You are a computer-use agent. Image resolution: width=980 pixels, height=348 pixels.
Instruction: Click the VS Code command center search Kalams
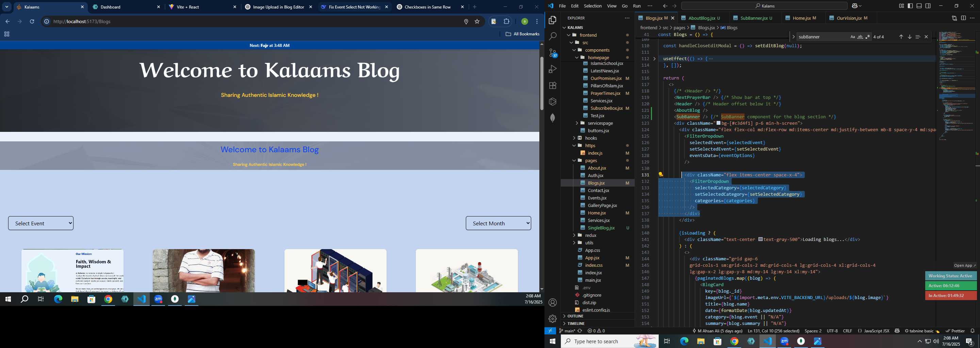[764, 6]
